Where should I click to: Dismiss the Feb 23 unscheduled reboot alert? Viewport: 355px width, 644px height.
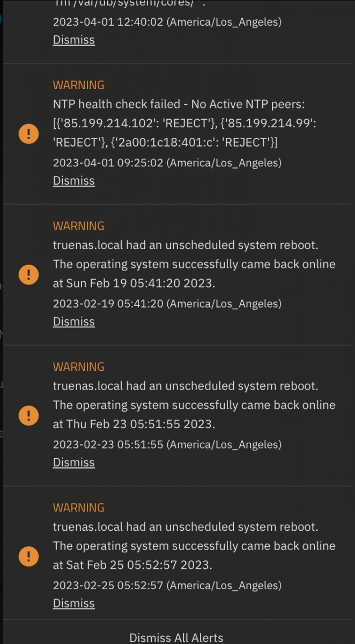[x=73, y=463]
